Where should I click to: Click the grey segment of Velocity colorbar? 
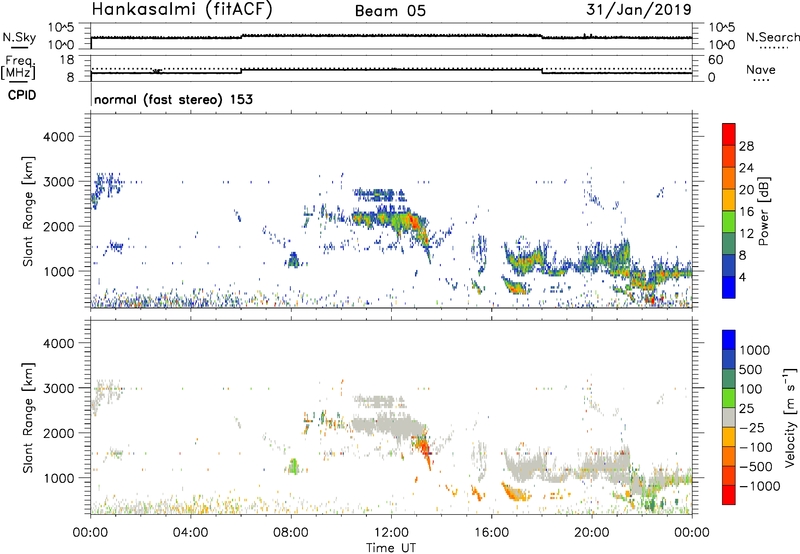click(729, 417)
